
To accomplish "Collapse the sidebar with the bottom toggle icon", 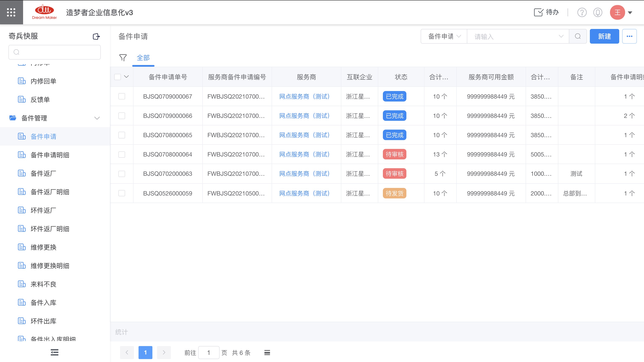I will (55, 352).
